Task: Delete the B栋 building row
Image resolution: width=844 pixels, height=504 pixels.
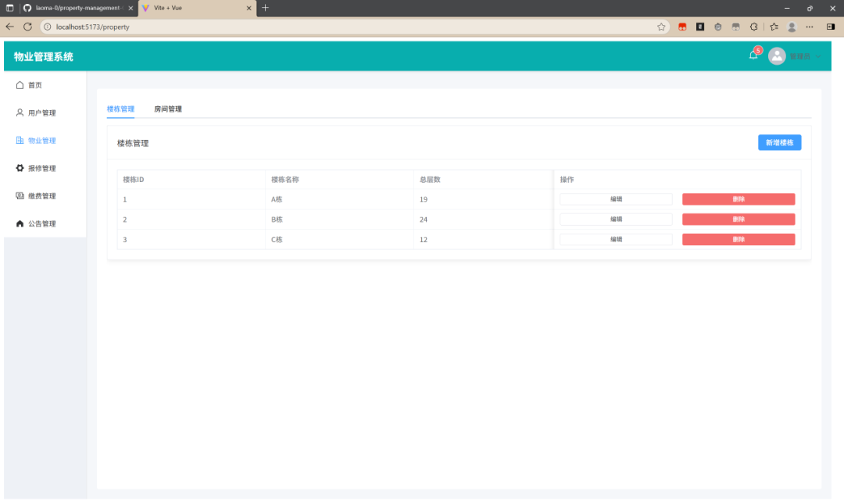Action: click(738, 219)
